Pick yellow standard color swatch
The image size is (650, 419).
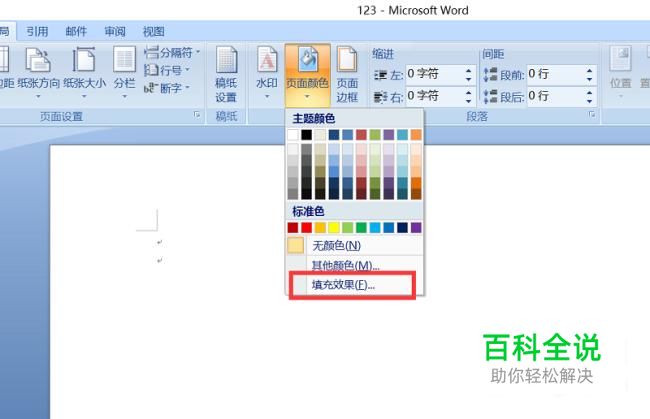[x=334, y=227]
